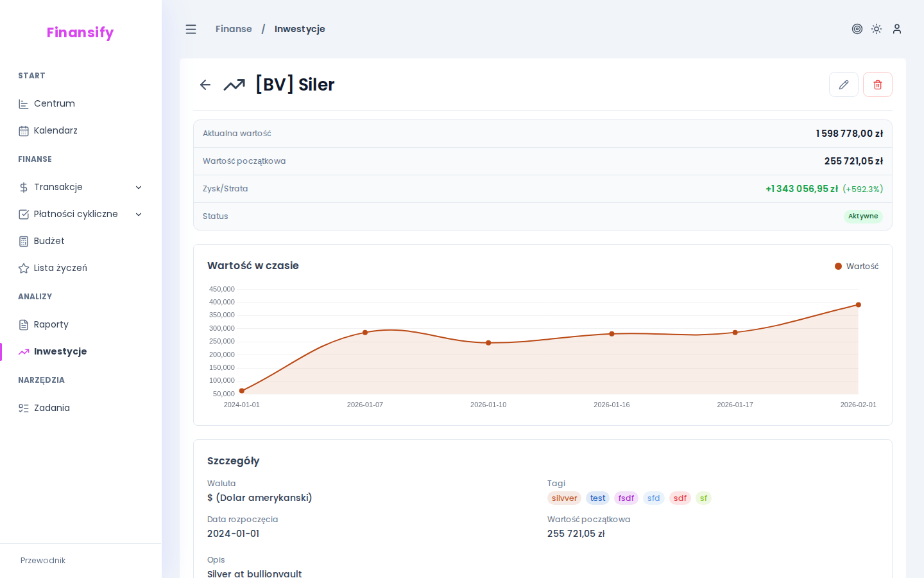Screen dimensions: 924x578
Task: Click the Przewodnik link at the bottom
Action: click(x=43, y=561)
